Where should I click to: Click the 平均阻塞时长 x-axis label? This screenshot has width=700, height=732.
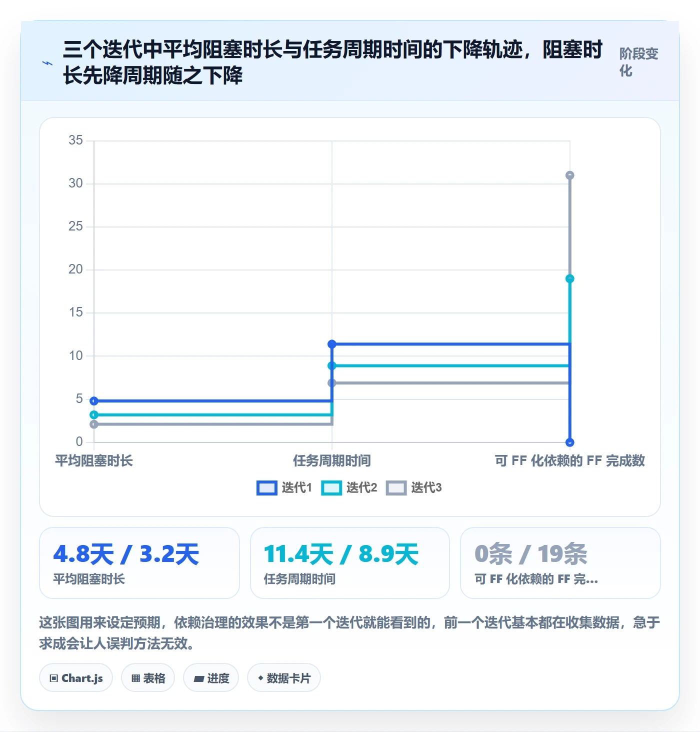pyautogui.click(x=94, y=460)
